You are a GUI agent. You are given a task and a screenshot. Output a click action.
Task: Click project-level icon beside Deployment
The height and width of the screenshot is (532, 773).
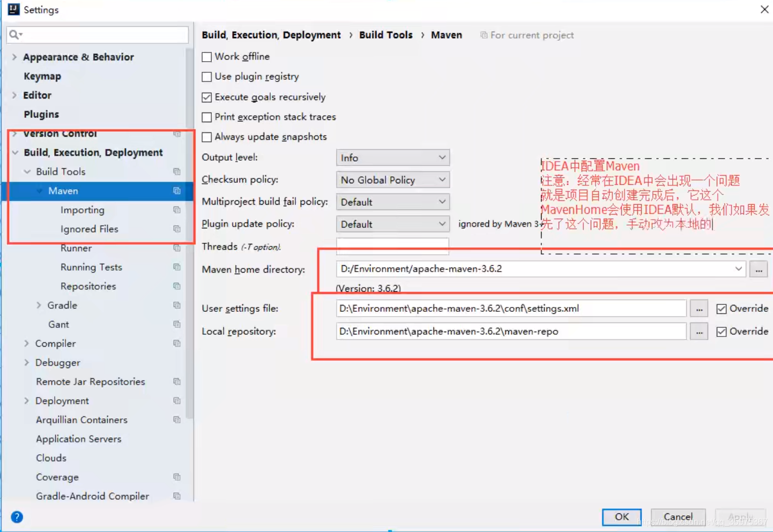pos(176,401)
